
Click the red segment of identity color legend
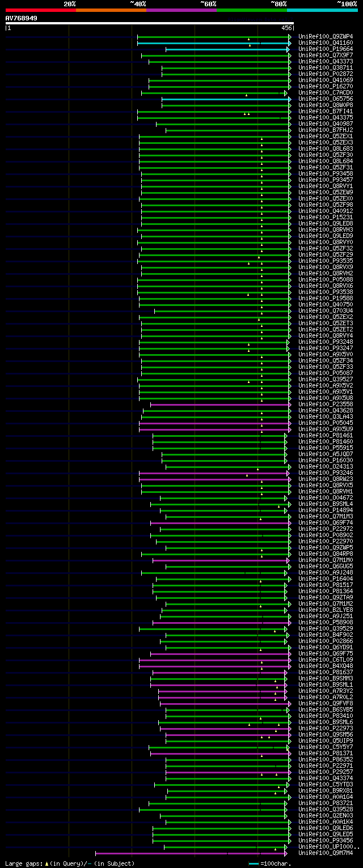[x=41, y=10]
